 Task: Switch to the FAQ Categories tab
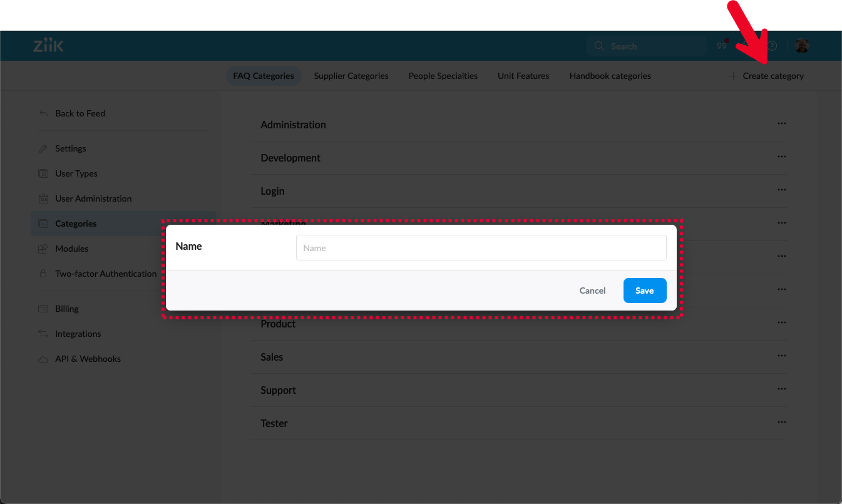(264, 76)
